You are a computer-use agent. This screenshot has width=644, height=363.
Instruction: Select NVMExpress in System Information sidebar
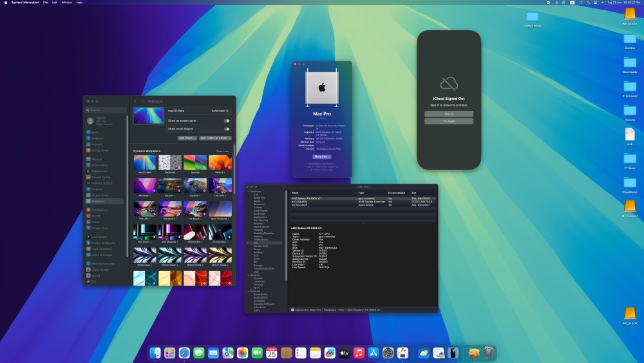[261, 240]
